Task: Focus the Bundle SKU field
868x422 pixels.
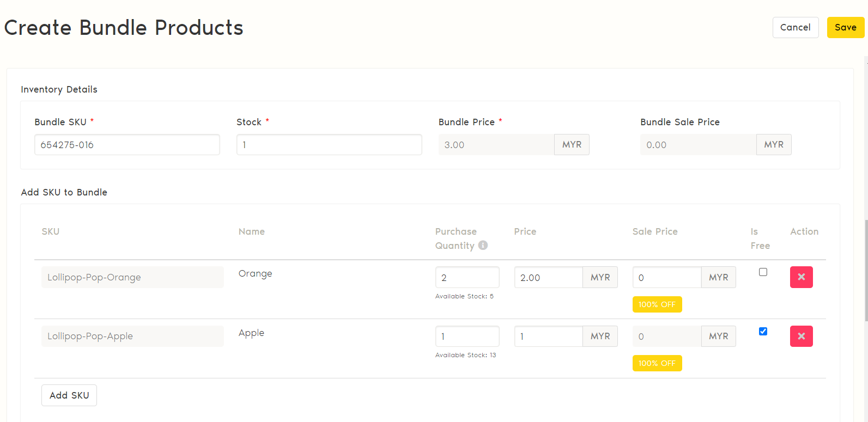Action: [x=127, y=145]
